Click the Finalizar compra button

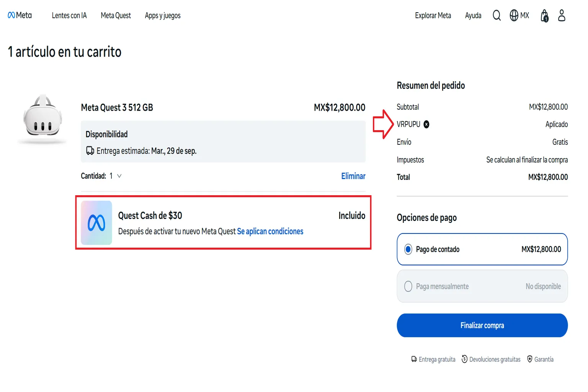click(482, 325)
